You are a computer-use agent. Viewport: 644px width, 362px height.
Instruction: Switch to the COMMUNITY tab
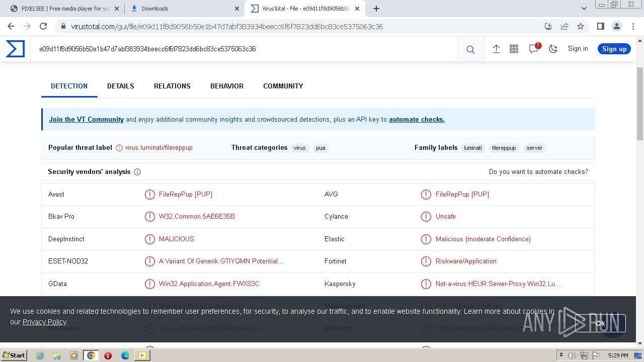tap(283, 86)
